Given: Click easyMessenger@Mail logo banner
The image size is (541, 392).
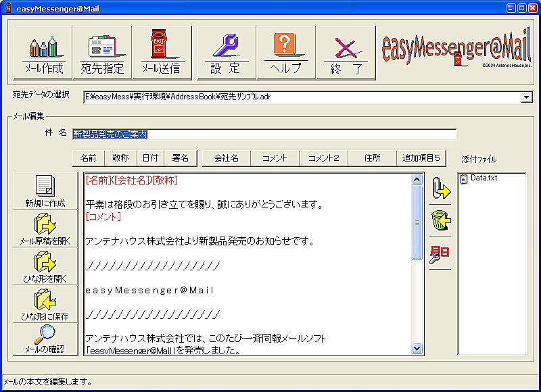Looking at the screenshot, I should tap(456, 48).
